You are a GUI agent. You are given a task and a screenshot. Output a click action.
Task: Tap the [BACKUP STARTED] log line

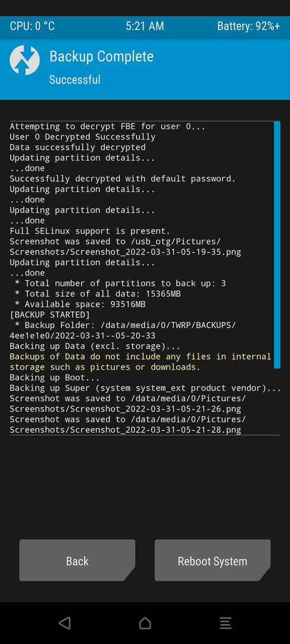(49, 315)
